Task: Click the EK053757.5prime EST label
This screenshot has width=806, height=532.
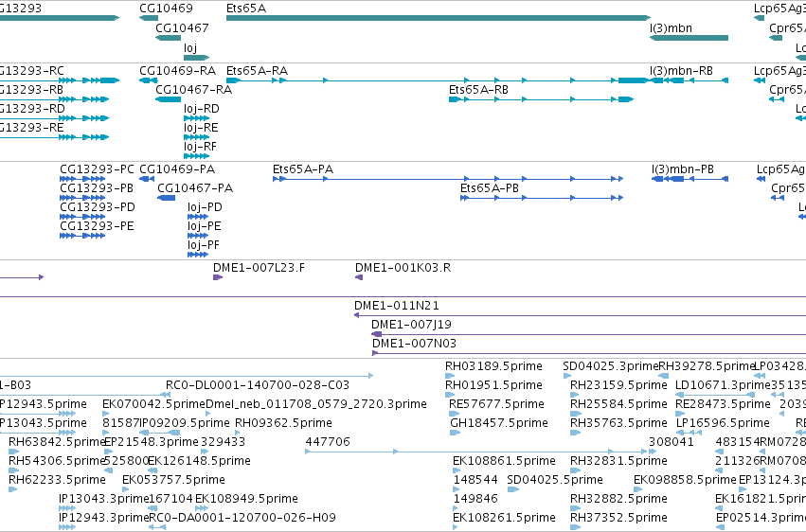Action: click(173, 480)
